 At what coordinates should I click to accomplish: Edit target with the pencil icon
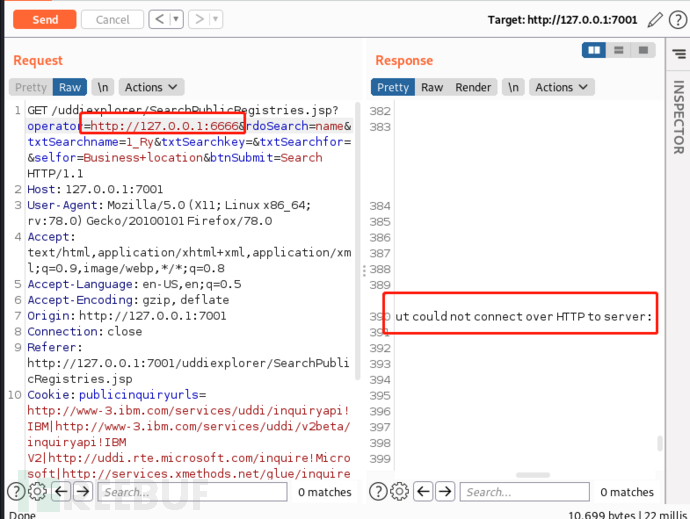[654, 19]
